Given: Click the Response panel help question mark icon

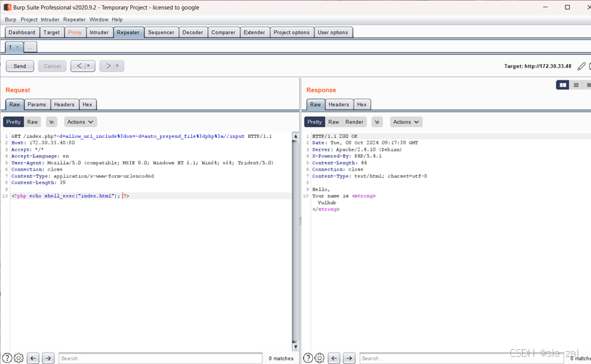Looking at the screenshot, I should coord(308,358).
